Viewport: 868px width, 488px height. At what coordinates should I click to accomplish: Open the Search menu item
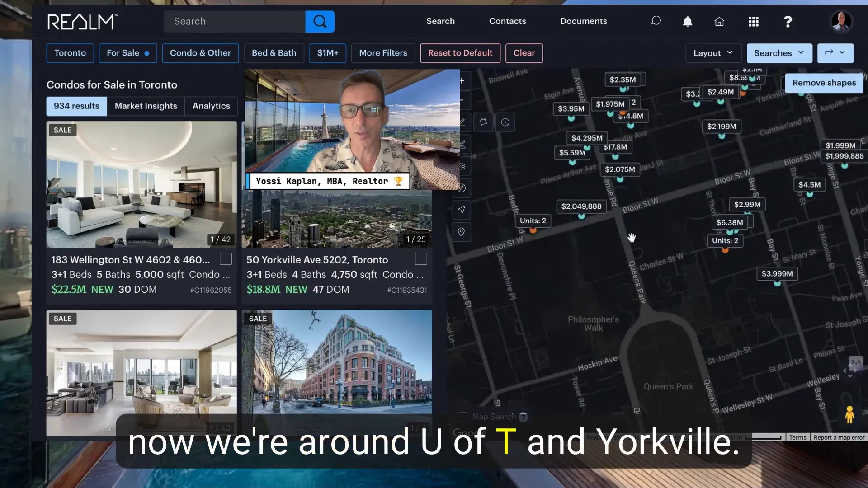click(440, 21)
